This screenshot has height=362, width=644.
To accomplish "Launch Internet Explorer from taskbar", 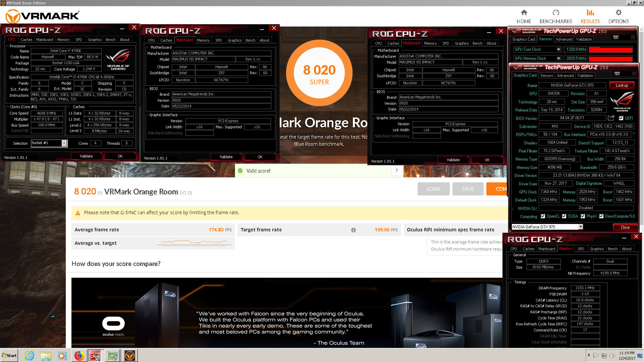I will coord(30,356).
